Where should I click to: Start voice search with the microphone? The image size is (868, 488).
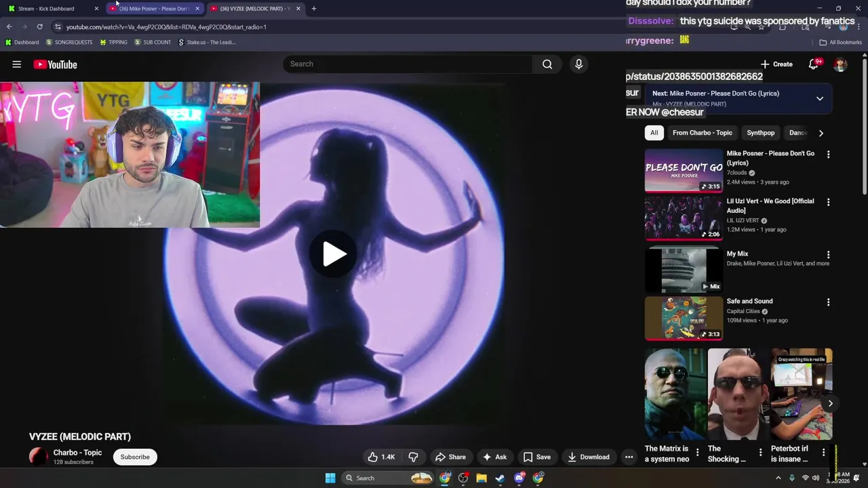tap(578, 64)
